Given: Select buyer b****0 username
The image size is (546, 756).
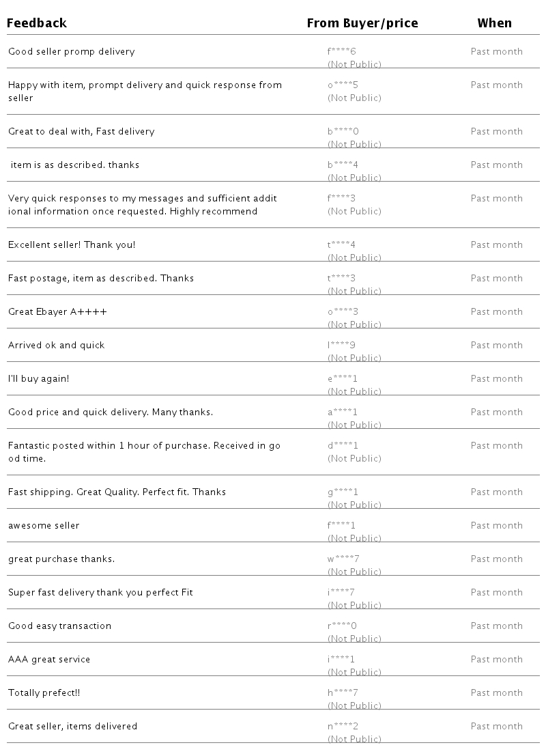Looking at the screenshot, I should coord(343,132).
